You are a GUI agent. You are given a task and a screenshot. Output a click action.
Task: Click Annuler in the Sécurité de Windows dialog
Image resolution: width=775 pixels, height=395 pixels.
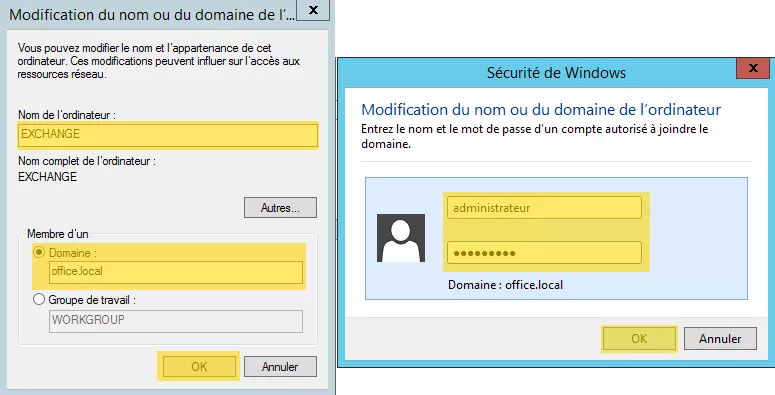pyautogui.click(x=720, y=339)
